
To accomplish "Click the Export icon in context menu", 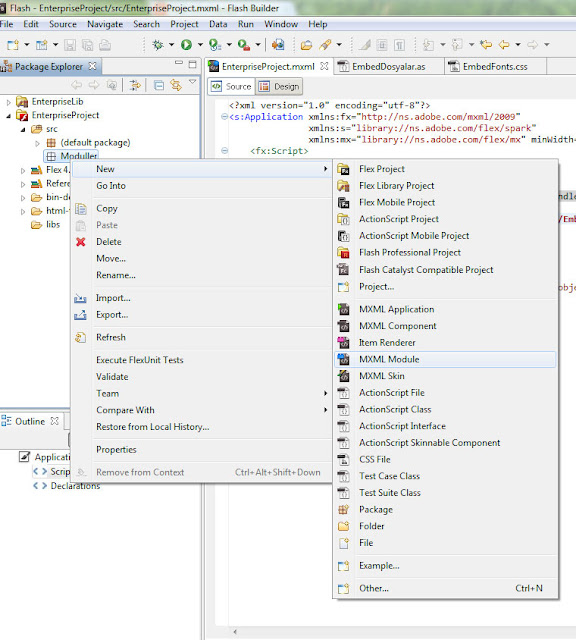I will click(80, 315).
